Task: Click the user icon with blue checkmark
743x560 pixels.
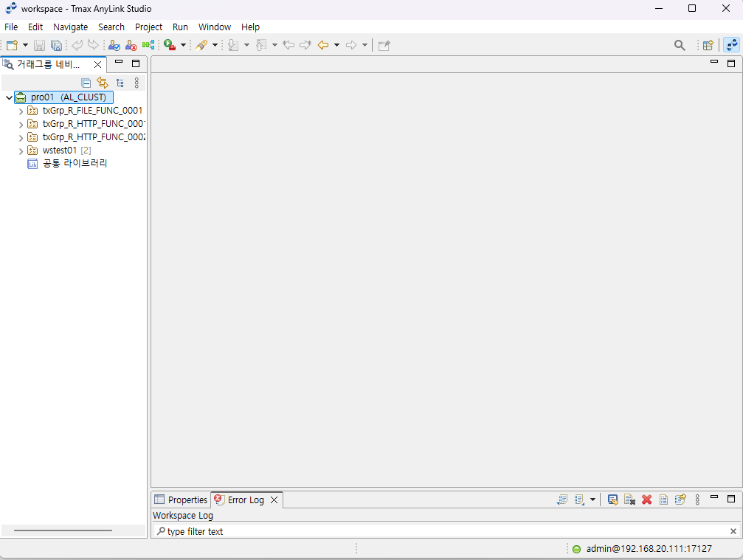Action: coord(114,45)
